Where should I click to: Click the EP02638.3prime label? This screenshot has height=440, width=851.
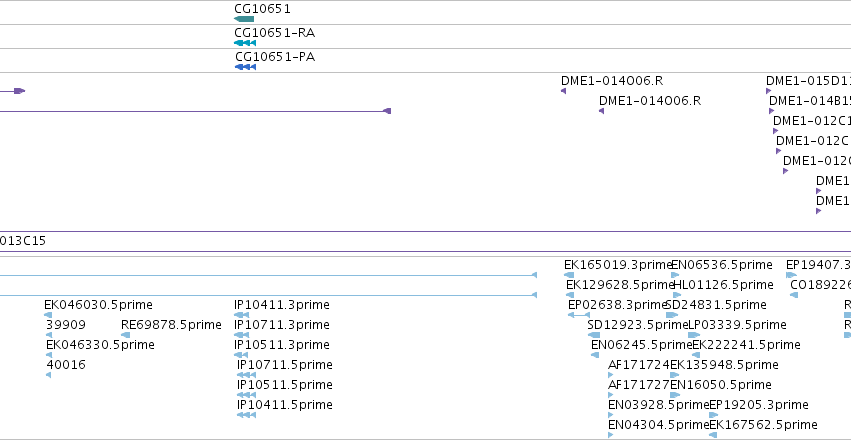pyautogui.click(x=617, y=305)
